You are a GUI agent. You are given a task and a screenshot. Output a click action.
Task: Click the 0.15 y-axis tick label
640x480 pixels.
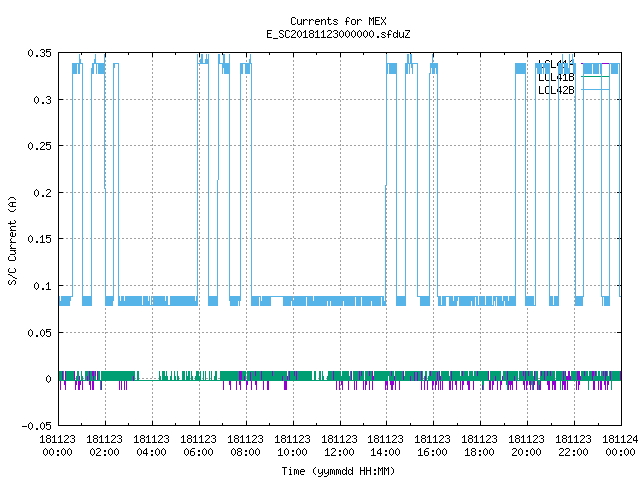point(40,239)
